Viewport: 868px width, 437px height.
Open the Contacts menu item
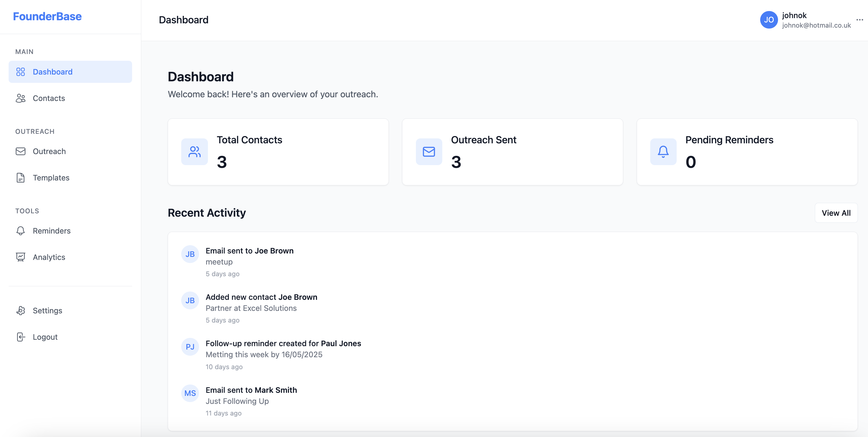70,98
